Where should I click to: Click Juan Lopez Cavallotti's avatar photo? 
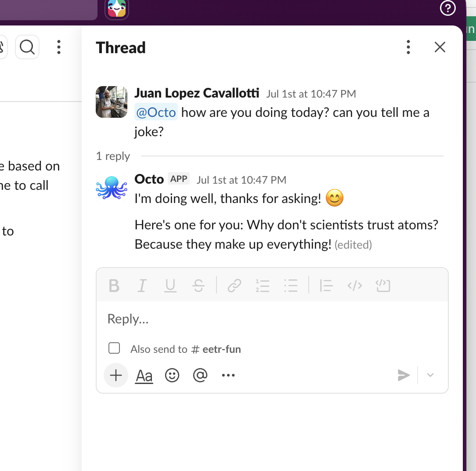point(112,102)
